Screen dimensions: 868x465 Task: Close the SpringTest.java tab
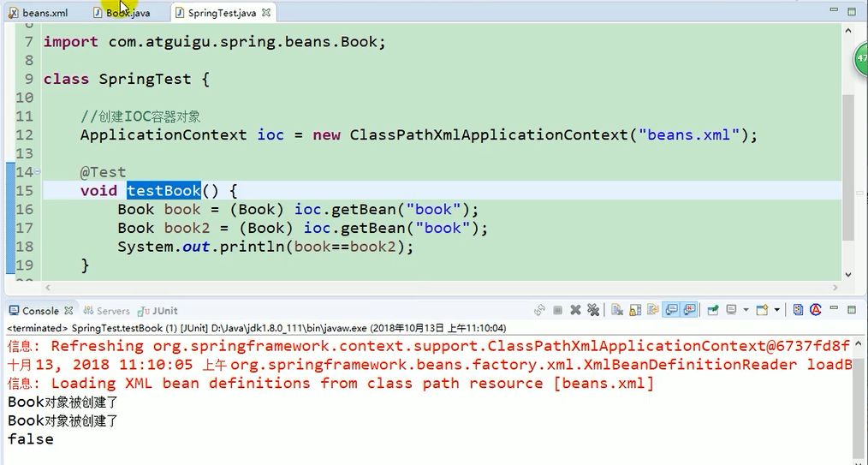[x=266, y=13]
